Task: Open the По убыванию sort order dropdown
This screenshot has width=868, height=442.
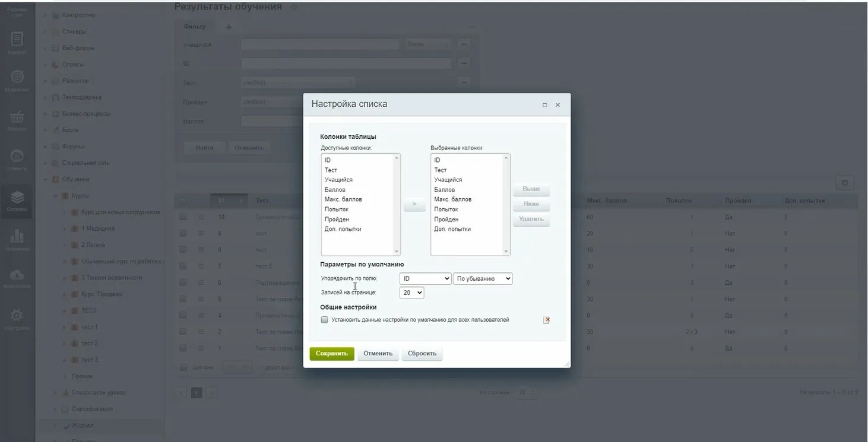Action: click(x=483, y=278)
